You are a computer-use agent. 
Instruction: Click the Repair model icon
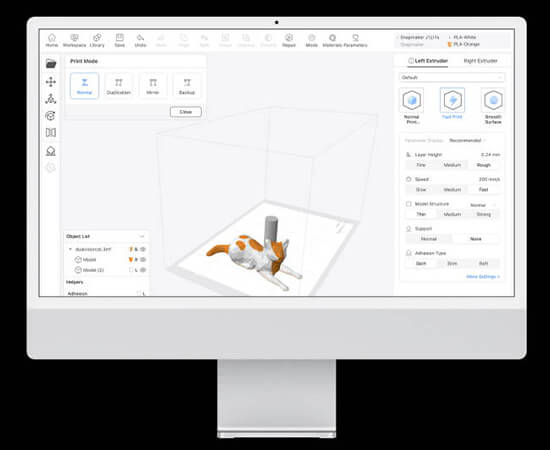pos(289,40)
